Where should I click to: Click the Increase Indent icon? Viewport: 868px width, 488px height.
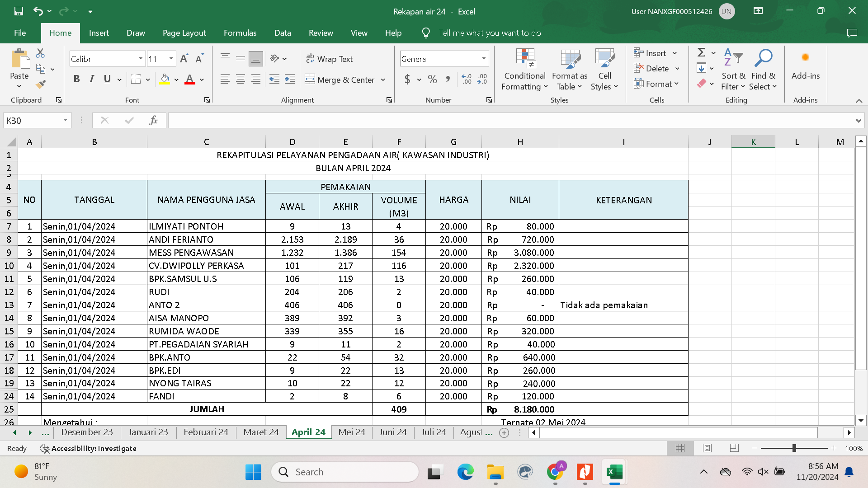pyautogui.click(x=290, y=80)
